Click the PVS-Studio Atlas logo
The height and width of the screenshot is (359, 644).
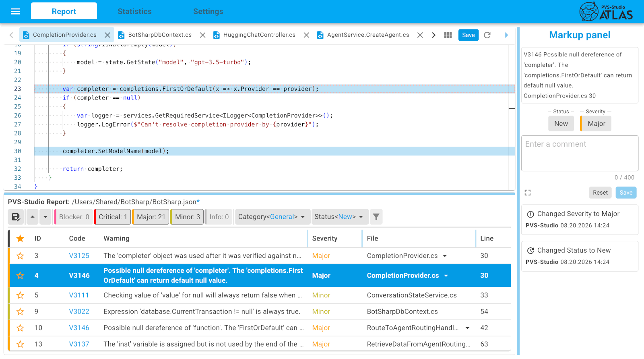[606, 12]
